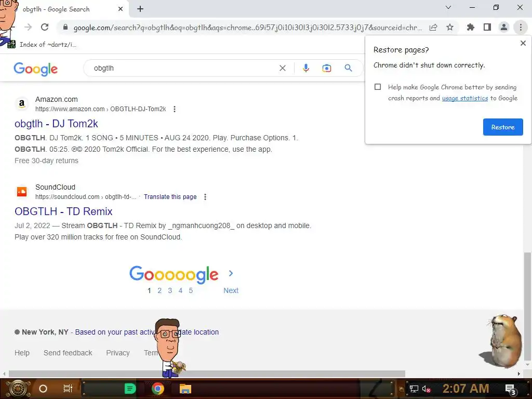Open the Start menu button
This screenshot has width=532, height=399.
(x=18, y=389)
